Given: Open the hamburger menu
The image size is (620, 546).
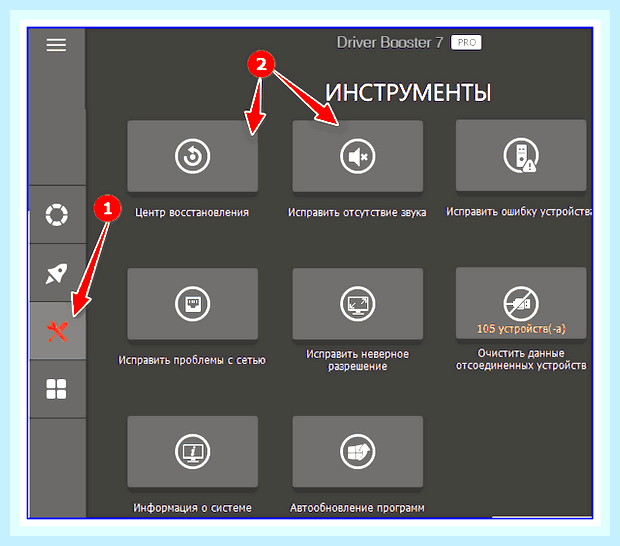Looking at the screenshot, I should coord(56,45).
